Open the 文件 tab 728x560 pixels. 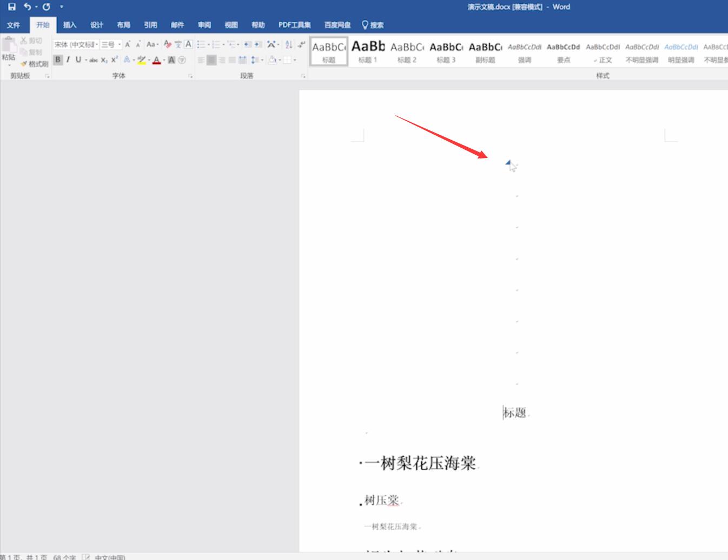coord(14,25)
